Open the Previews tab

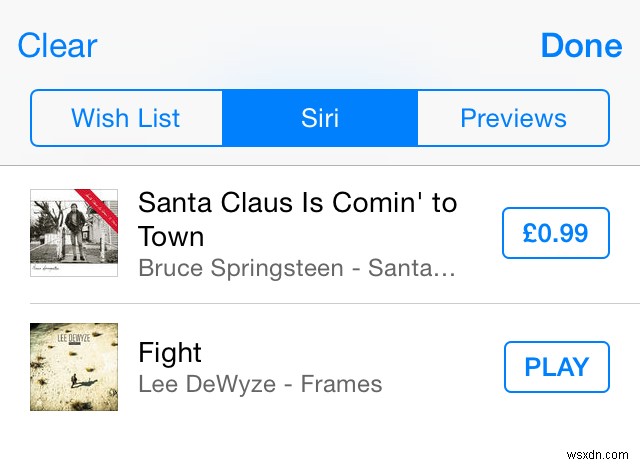click(513, 118)
